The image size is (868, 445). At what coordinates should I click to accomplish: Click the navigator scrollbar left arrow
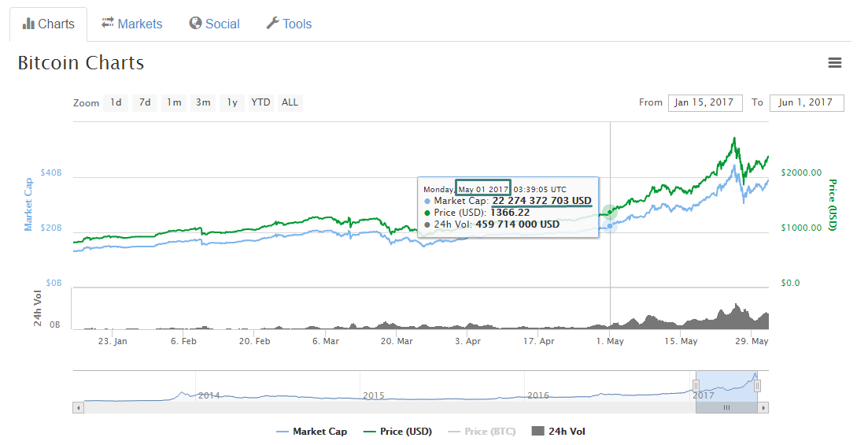pos(77,407)
